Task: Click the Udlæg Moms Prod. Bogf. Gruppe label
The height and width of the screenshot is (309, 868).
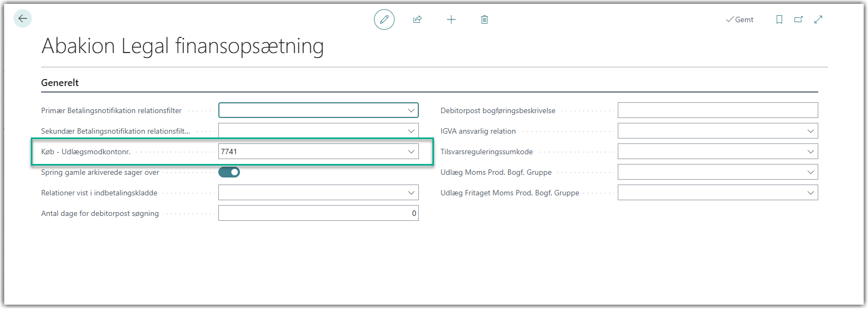Action: (496, 172)
